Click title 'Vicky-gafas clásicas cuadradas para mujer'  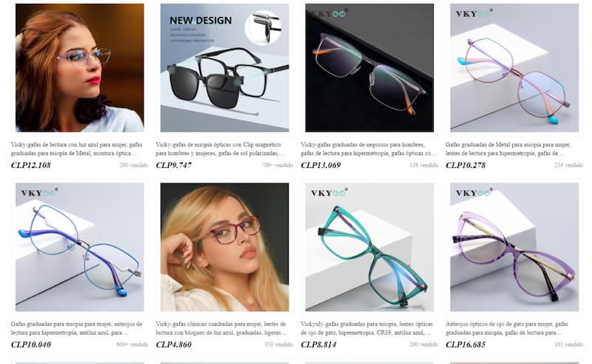221,328
